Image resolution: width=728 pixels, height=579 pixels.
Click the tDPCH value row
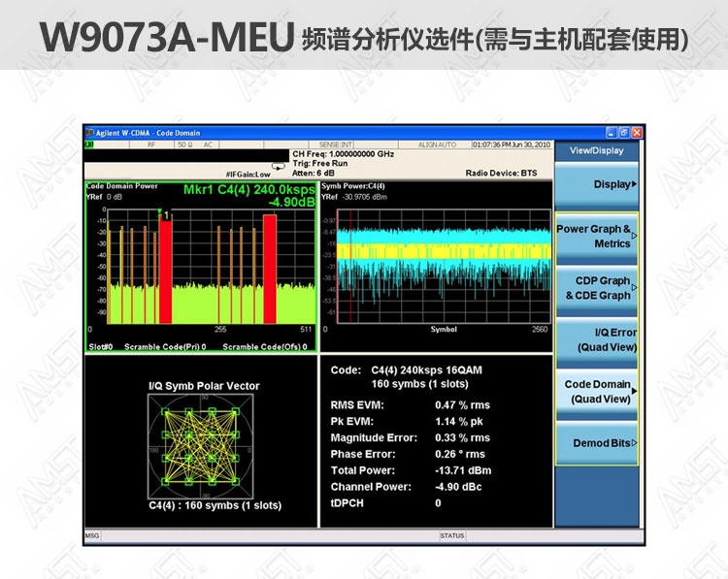coord(385,503)
